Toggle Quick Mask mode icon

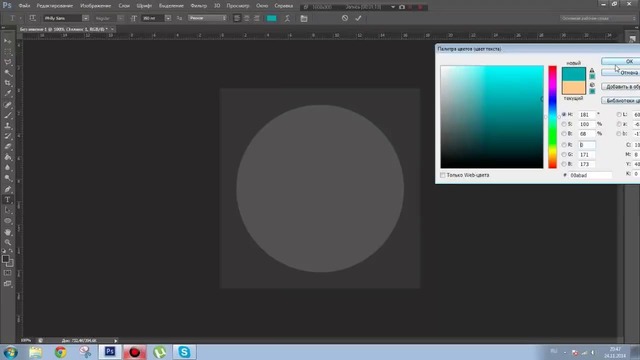tap(8, 273)
